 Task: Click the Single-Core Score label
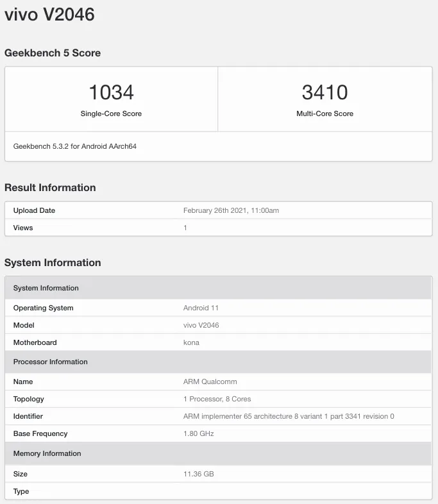(x=111, y=113)
